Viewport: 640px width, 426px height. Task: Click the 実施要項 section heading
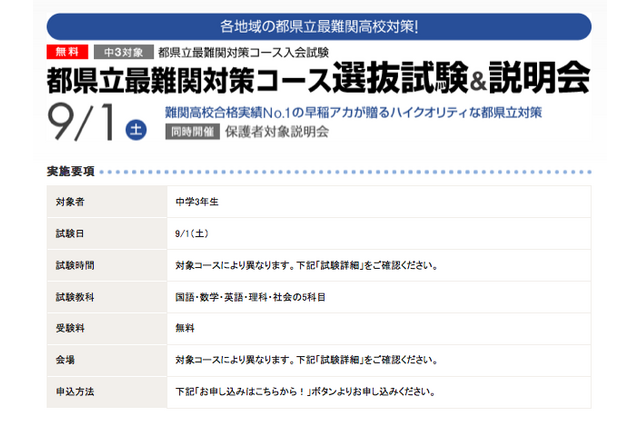(x=71, y=171)
